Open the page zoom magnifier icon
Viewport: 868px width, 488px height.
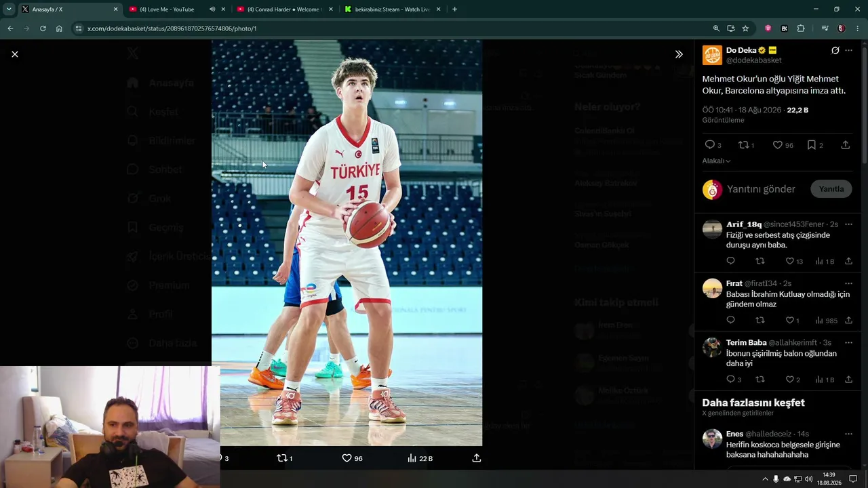point(716,28)
